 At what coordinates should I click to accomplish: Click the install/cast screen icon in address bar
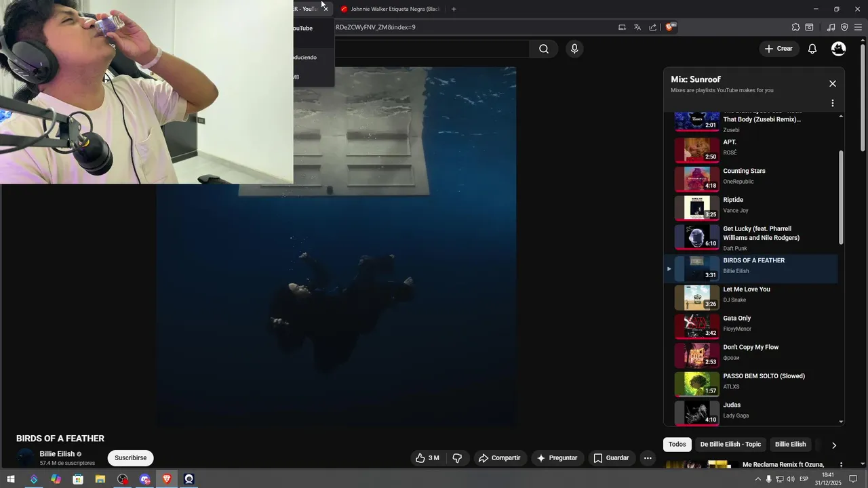622,27
